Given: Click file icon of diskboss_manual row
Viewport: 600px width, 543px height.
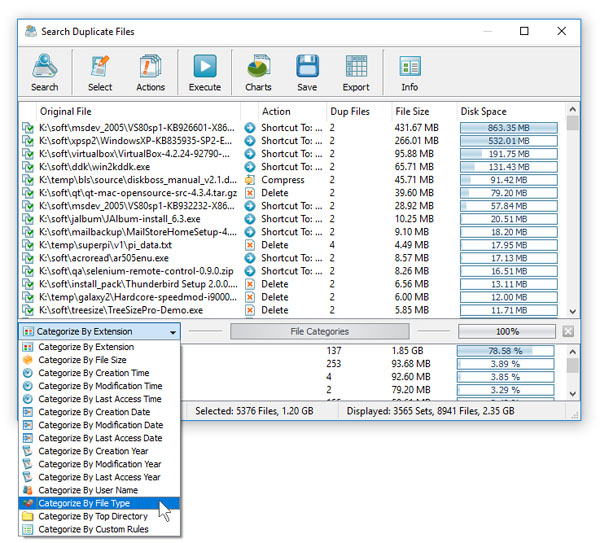Looking at the screenshot, I should [x=28, y=180].
